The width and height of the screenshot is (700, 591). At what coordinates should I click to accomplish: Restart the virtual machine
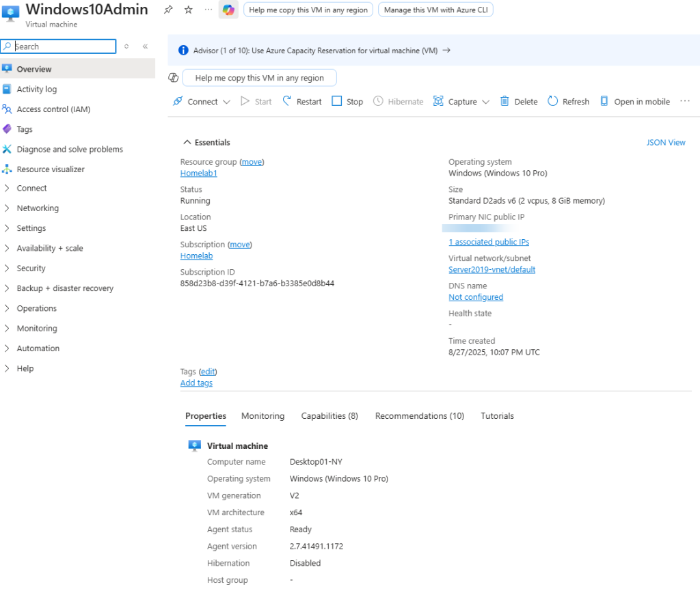tap(301, 102)
